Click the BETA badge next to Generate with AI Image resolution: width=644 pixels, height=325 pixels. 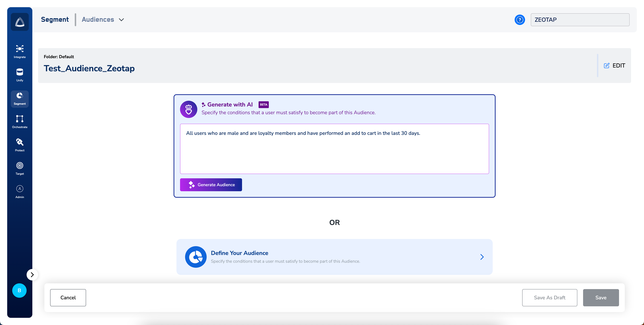tap(263, 105)
